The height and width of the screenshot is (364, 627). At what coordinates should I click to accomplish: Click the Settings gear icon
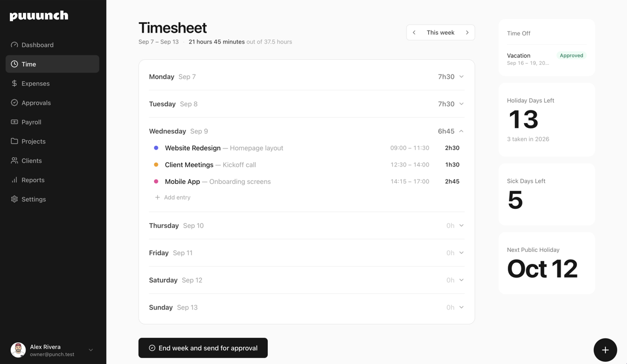14,199
